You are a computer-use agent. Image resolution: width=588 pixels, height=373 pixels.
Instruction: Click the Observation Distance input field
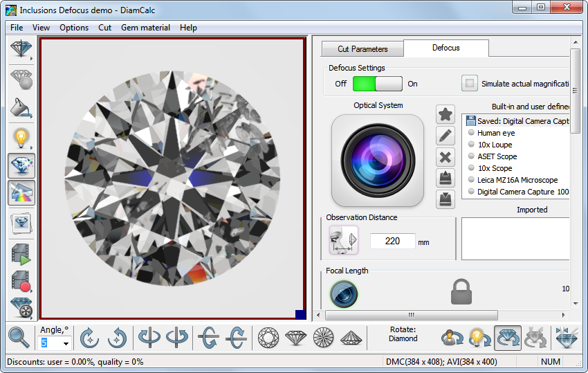point(392,242)
